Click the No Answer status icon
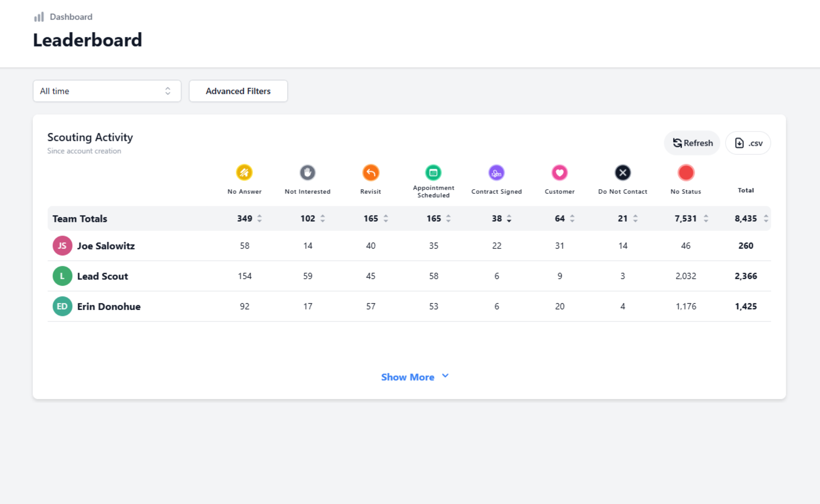Screen dimensions: 820x504 [244, 173]
